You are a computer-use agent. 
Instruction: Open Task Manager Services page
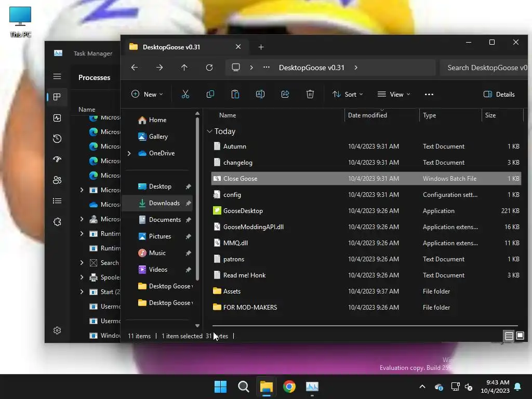[x=57, y=222]
